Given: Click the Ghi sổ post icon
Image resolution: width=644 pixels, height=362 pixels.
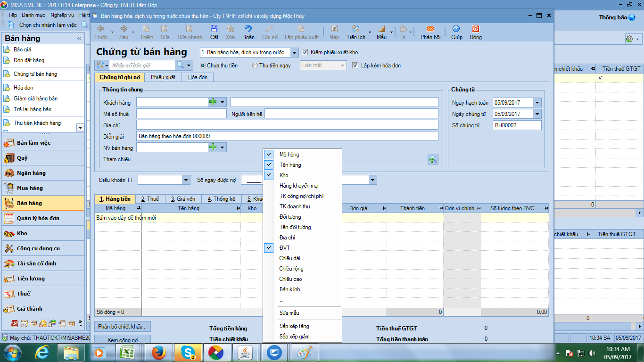Looking at the screenshot, I should click(x=270, y=29).
